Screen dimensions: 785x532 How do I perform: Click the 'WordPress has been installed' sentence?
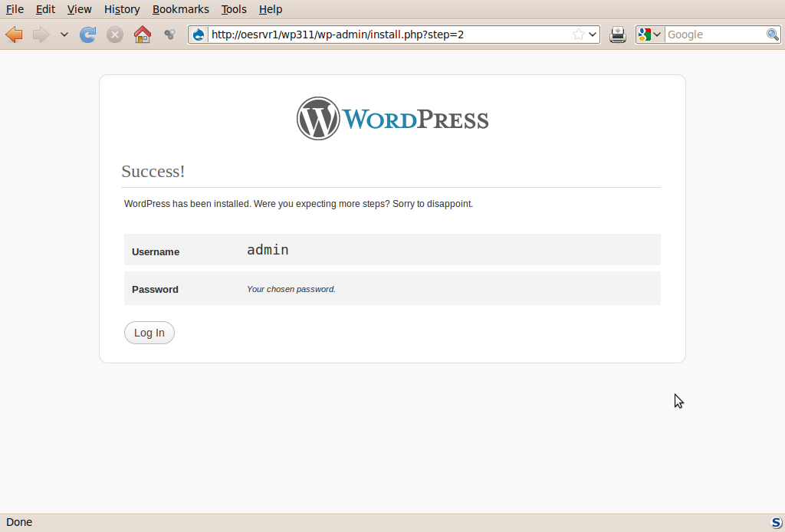298,204
